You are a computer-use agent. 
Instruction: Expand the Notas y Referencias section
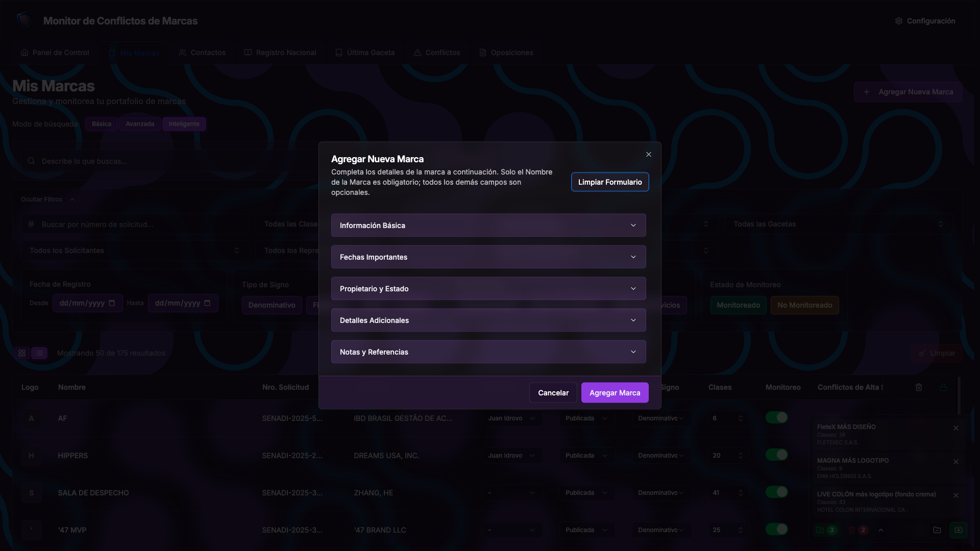pyautogui.click(x=488, y=352)
